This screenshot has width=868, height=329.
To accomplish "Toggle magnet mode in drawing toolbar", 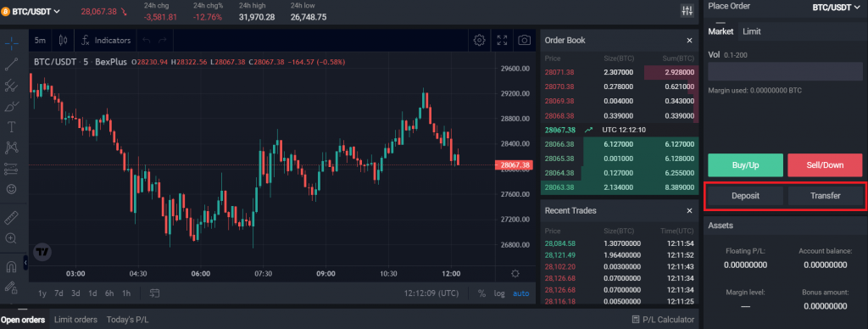I will (x=11, y=266).
